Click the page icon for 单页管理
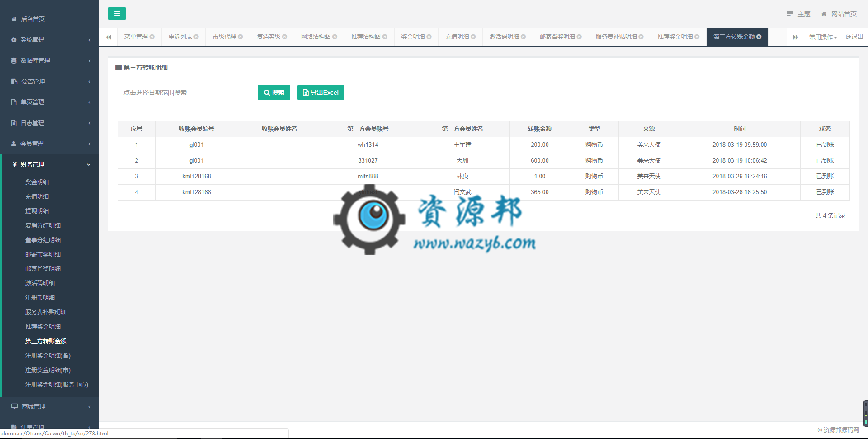Screen dimensions: 868x439 tap(14, 102)
